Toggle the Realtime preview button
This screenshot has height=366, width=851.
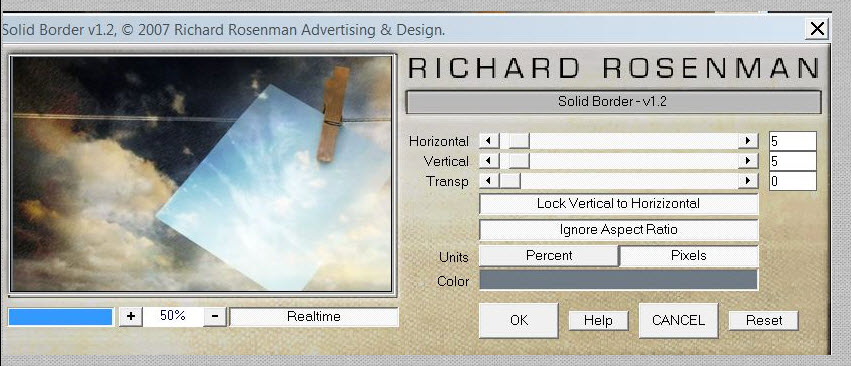point(314,317)
